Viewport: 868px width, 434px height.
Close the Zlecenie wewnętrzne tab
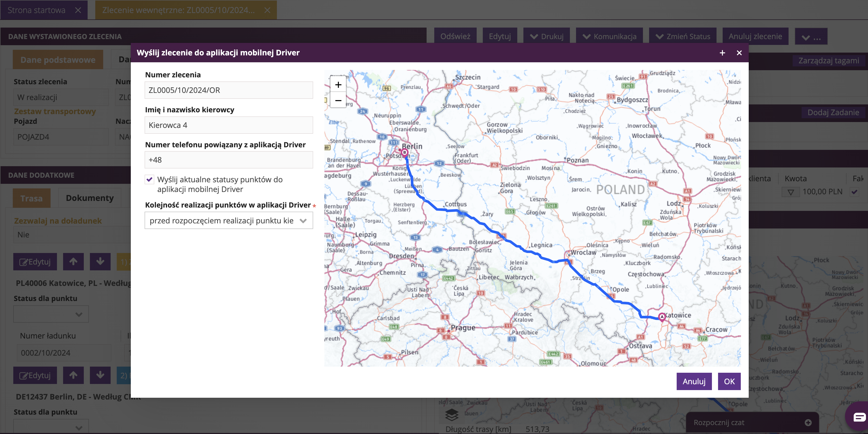click(267, 10)
